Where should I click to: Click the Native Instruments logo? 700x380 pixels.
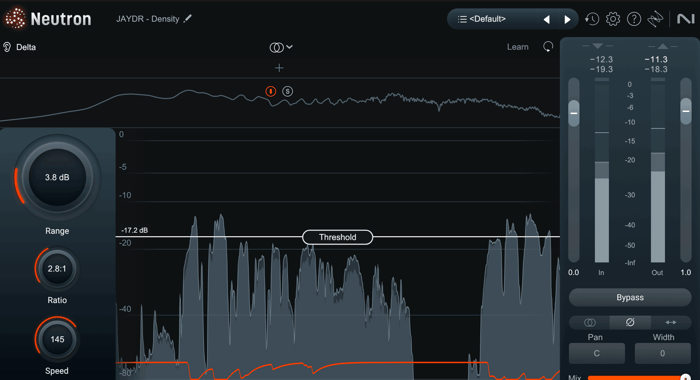pos(685,19)
